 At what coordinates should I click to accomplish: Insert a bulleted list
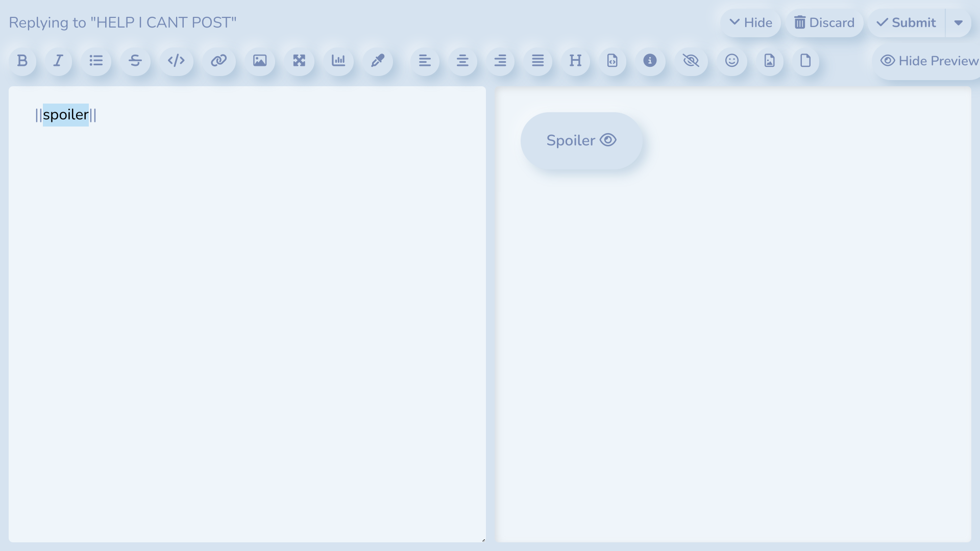click(96, 61)
